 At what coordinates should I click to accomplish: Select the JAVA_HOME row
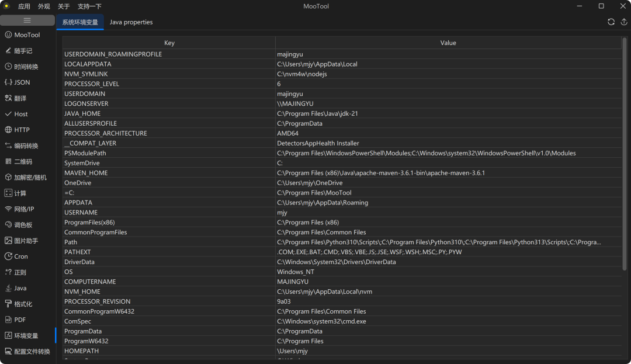pyautogui.click(x=82, y=113)
